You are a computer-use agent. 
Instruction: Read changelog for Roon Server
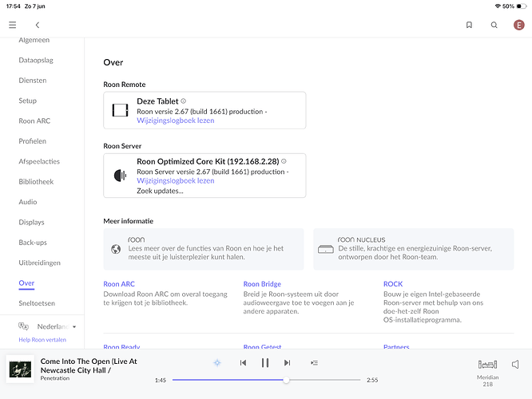pyautogui.click(x=176, y=180)
